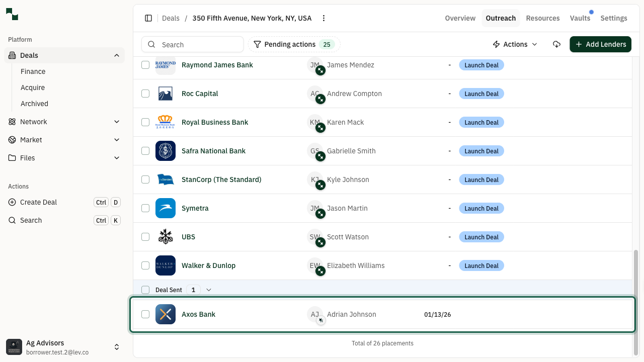
Task: Open the three-dot menu beside the deal address
Action: point(324,18)
